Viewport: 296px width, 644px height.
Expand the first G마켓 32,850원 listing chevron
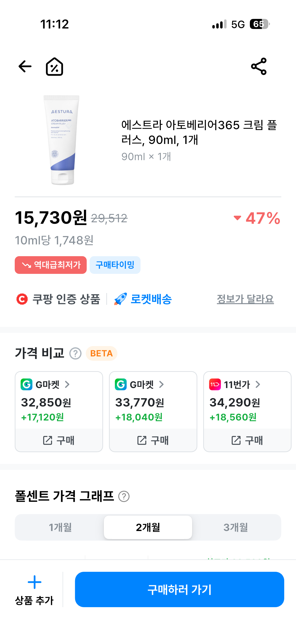tap(67, 384)
